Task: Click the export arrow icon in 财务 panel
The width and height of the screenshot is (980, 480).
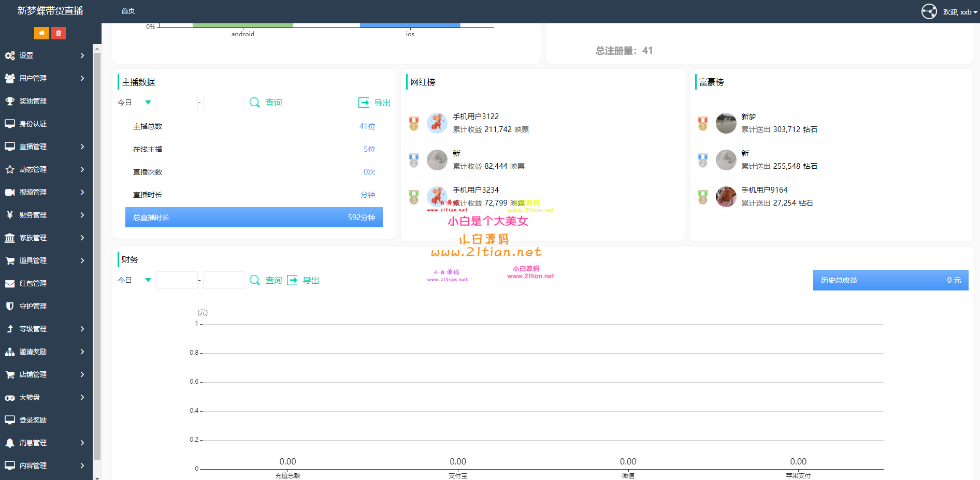Action: pos(292,280)
